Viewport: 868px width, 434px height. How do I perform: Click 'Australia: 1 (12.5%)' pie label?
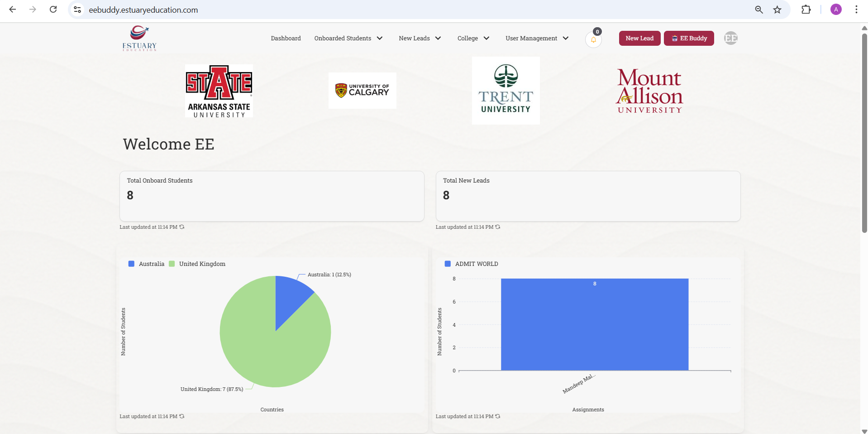329,275
